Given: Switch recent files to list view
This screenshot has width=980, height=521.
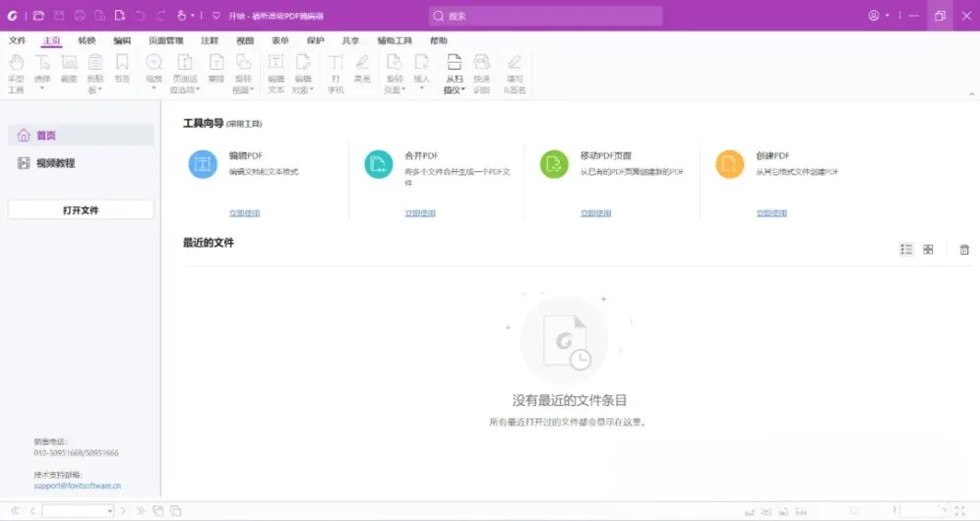Looking at the screenshot, I should tap(906, 250).
